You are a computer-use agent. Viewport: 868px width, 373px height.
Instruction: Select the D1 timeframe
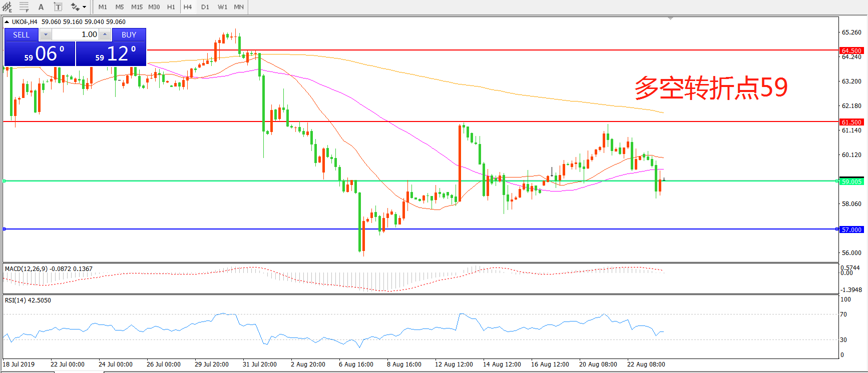click(x=205, y=7)
